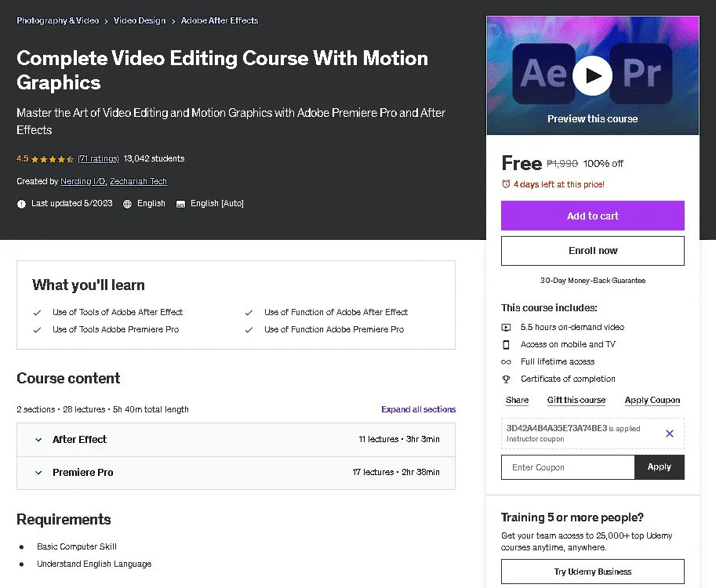Image resolution: width=716 pixels, height=588 pixels.
Task: Focus the Enter Coupon field
Action: point(568,467)
